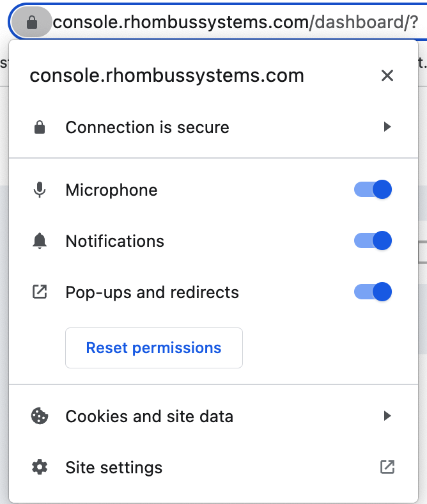
Task: Click the cookie icon
Action: 40,416
